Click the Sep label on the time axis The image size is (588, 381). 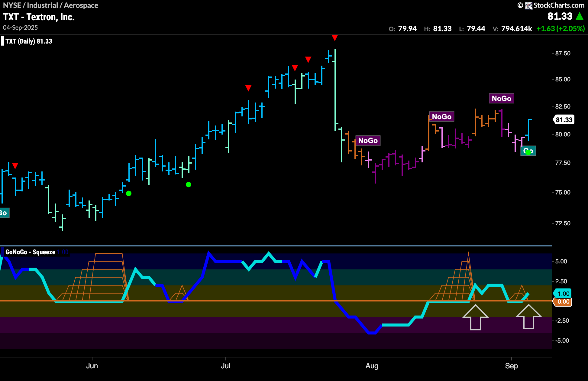pyautogui.click(x=511, y=366)
